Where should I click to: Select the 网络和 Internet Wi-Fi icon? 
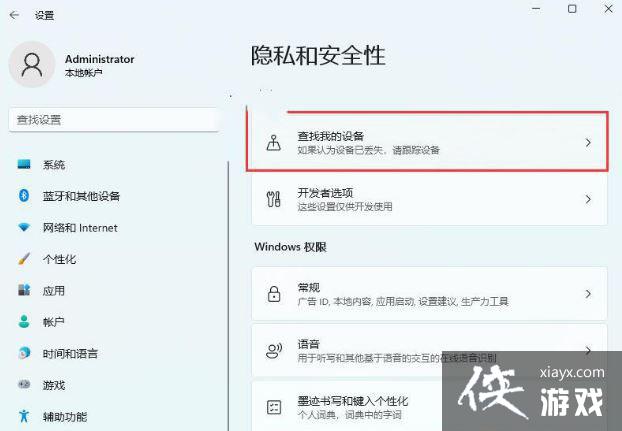click(x=24, y=228)
